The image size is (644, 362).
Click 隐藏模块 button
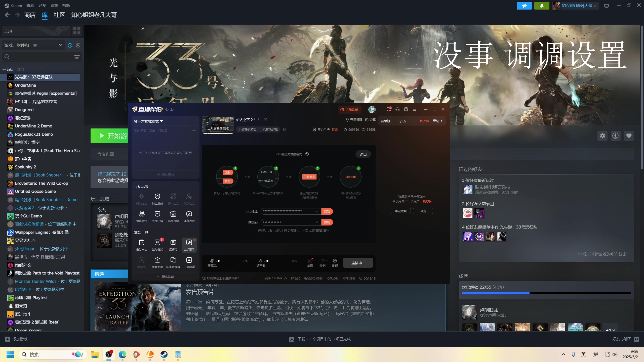tap(400, 211)
